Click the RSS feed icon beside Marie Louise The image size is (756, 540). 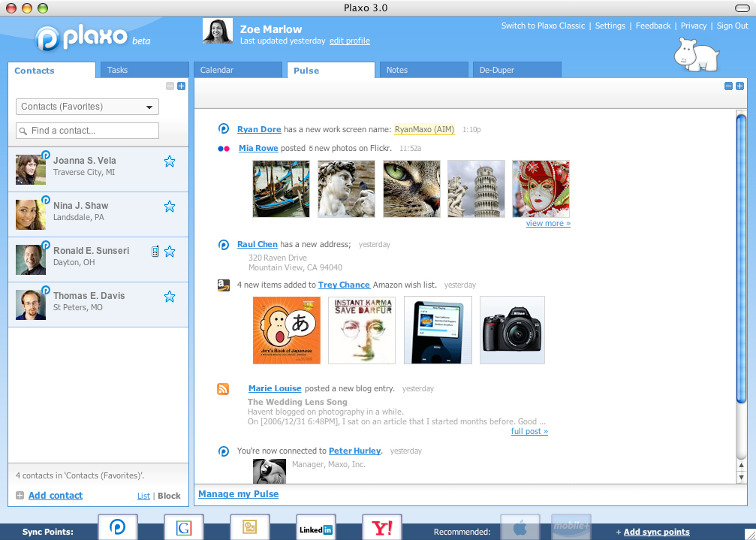point(223,388)
